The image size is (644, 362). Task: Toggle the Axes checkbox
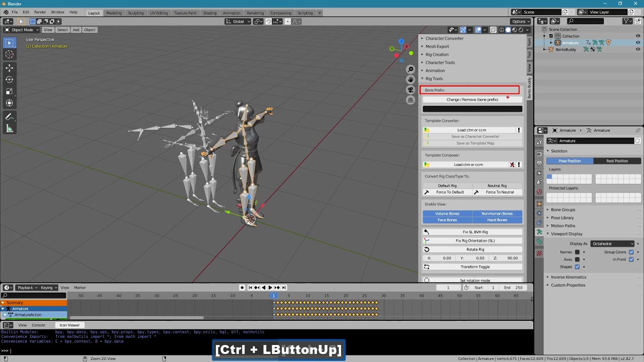pos(577,259)
